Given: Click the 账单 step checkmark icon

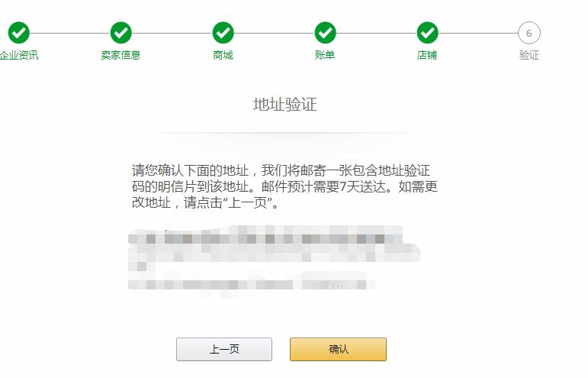Looking at the screenshot, I should 325,33.
